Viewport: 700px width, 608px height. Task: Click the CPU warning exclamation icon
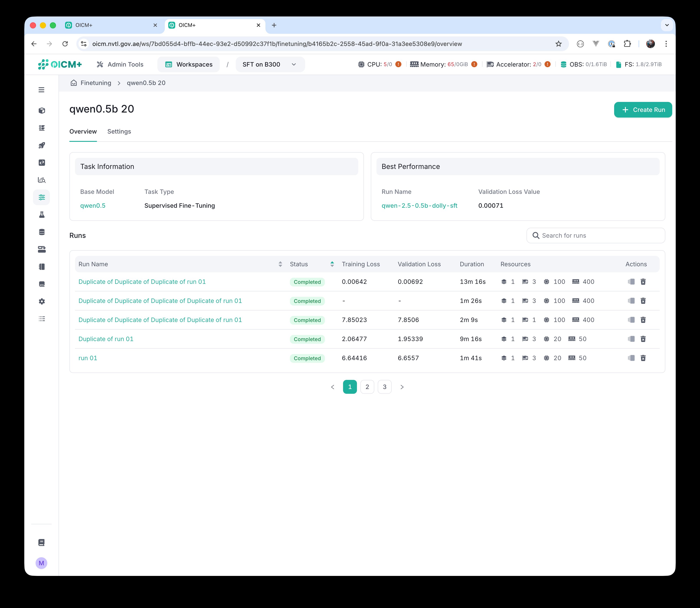point(398,64)
